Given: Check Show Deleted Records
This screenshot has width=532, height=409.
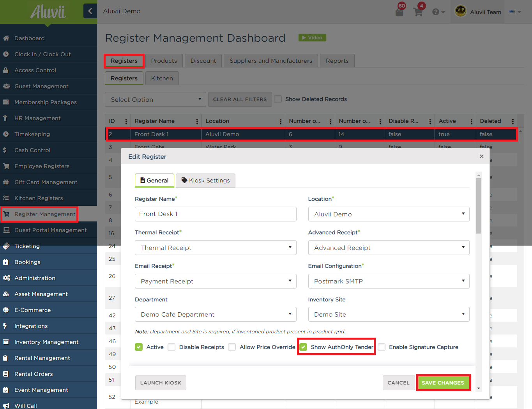Looking at the screenshot, I should 278,99.
